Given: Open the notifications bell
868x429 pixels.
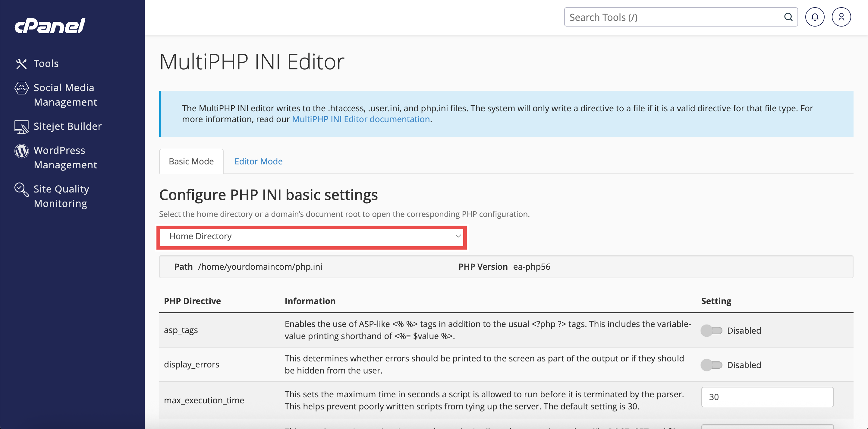Looking at the screenshot, I should (815, 17).
